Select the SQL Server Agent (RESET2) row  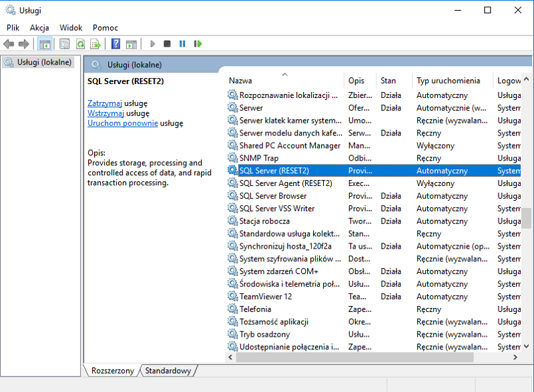coord(374,183)
